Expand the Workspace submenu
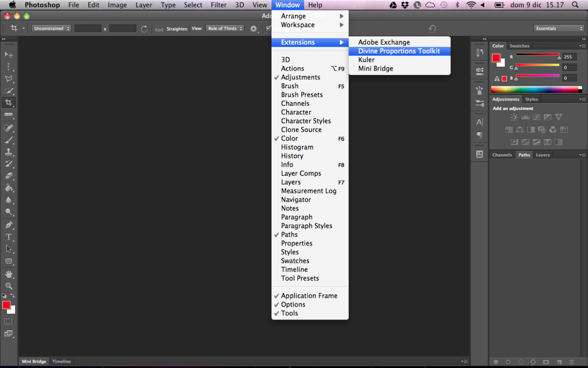 tap(310, 25)
